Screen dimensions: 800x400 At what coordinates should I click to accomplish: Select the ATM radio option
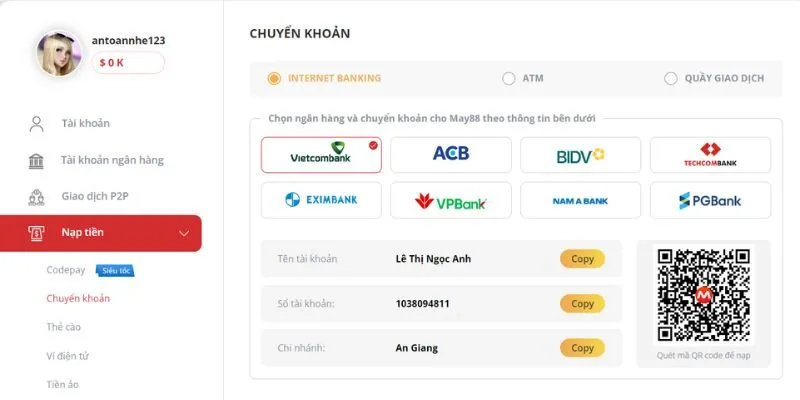[x=509, y=78]
